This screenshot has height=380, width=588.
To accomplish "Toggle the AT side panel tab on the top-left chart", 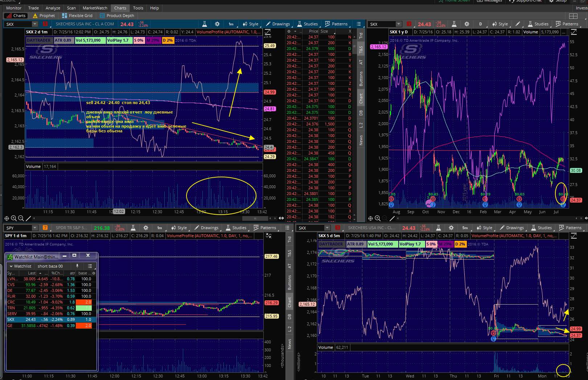I will (x=361, y=62).
